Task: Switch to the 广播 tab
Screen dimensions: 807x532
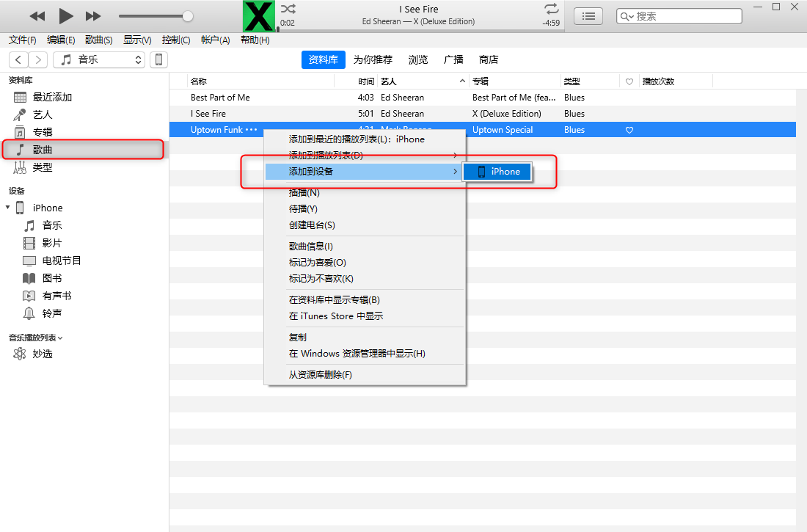Action: [453, 59]
